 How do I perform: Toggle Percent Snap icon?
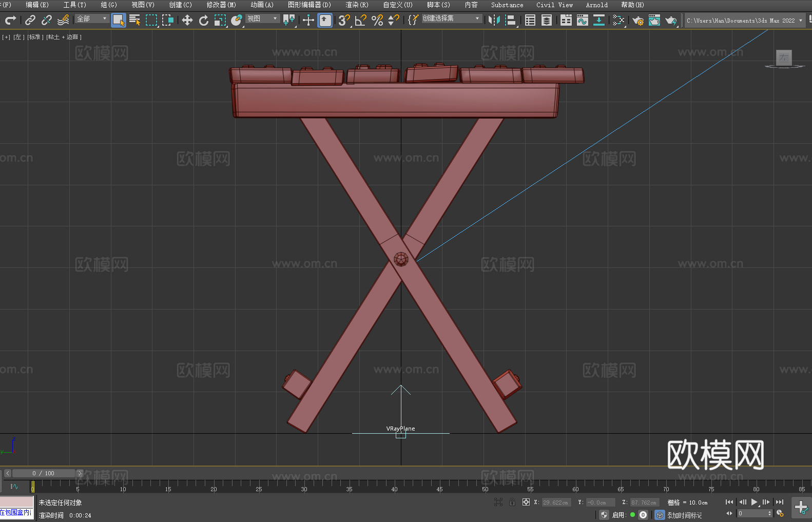(377, 20)
